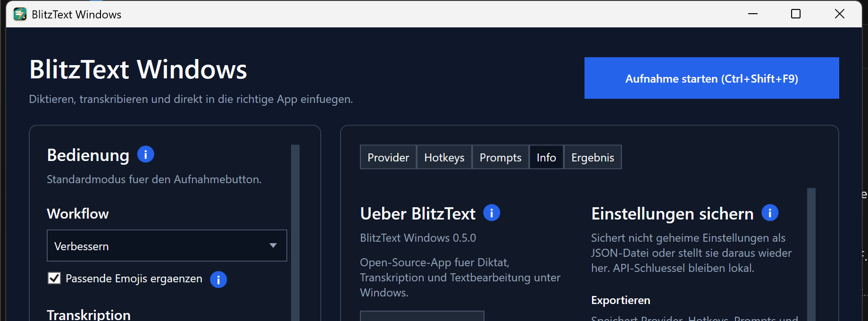Switch to the Provider tab

tap(388, 157)
